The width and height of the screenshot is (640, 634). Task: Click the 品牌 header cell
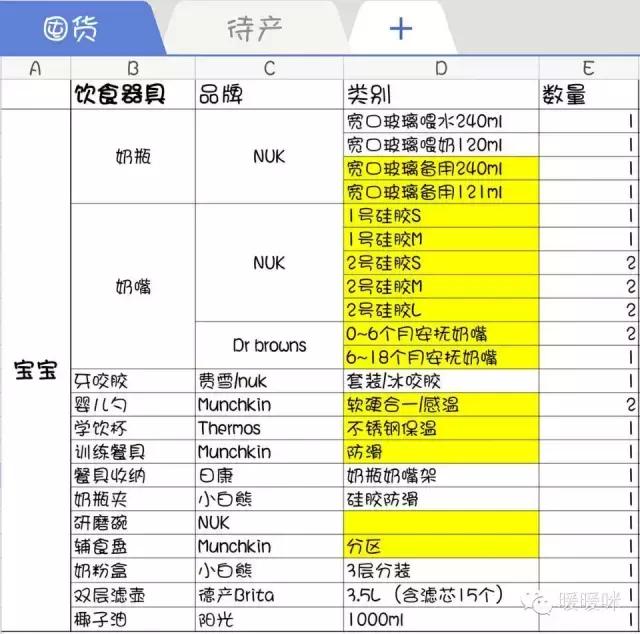point(269,94)
